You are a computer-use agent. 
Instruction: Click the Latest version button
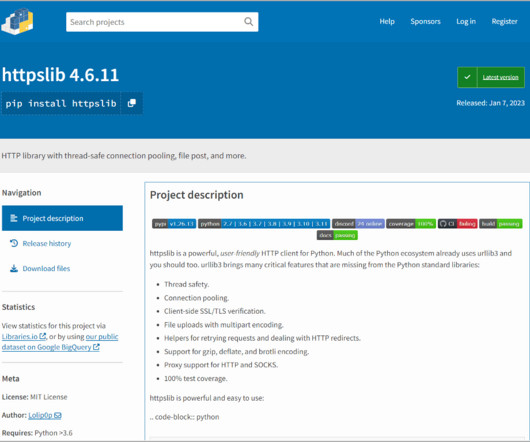click(x=491, y=77)
